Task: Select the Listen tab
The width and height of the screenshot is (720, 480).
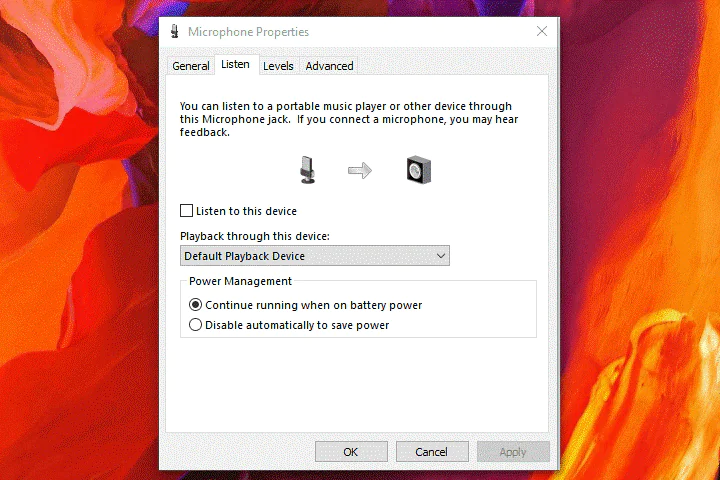Action: [236, 65]
